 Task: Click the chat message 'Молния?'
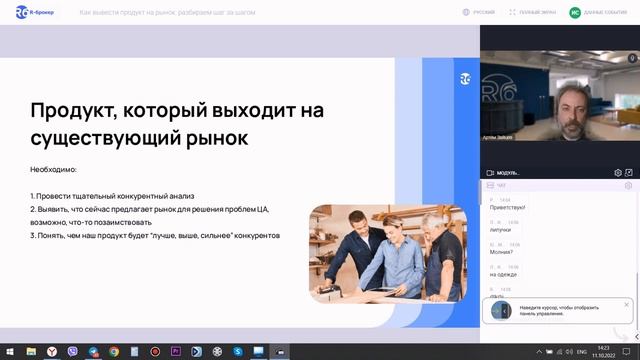pyautogui.click(x=501, y=252)
